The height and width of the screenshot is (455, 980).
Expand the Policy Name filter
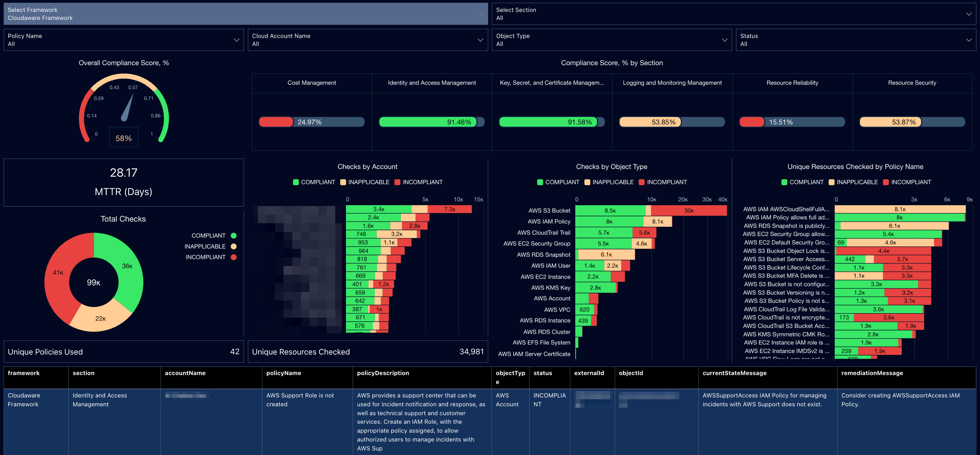pos(123,40)
